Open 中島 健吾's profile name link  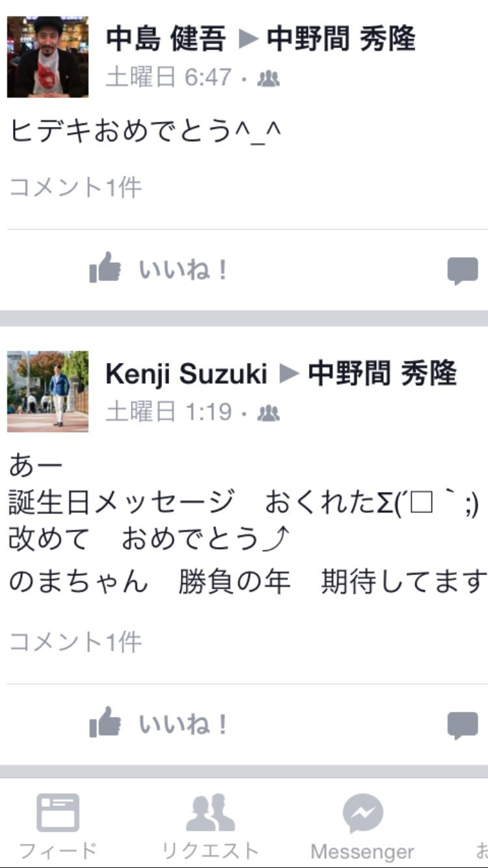[166, 39]
